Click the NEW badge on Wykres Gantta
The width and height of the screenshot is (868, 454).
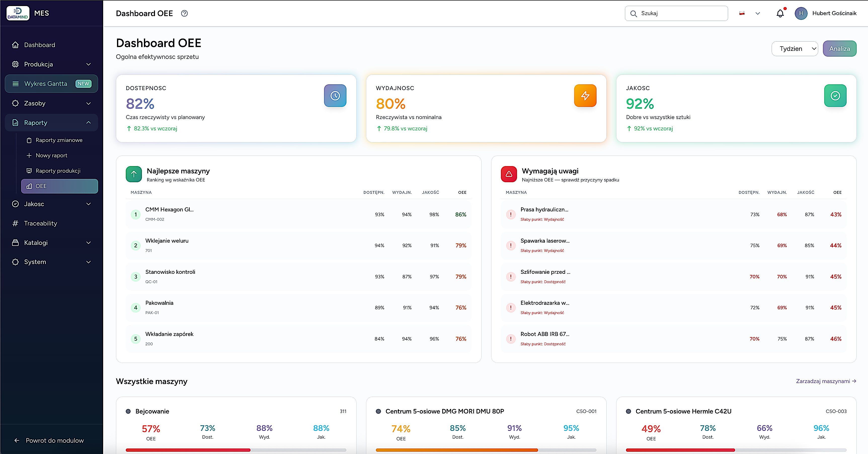[83, 84]
